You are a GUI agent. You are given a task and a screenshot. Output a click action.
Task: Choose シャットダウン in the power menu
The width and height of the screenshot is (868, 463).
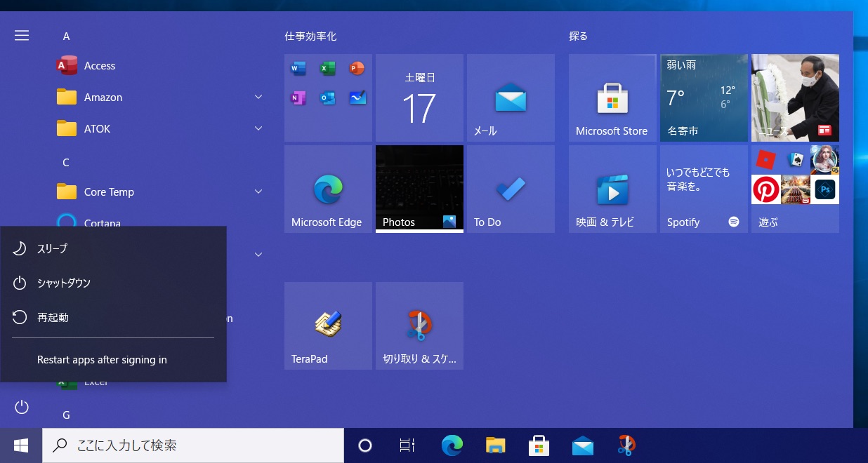click(114, 283)
